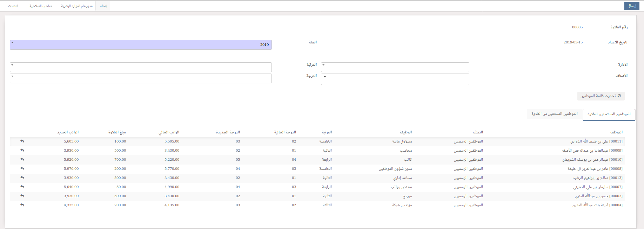The height and width of the screenshot is (229, 644).
Task: Sort by مبلغ العلاوة column header
Action: pyautogui.click(x=117, y=132)
